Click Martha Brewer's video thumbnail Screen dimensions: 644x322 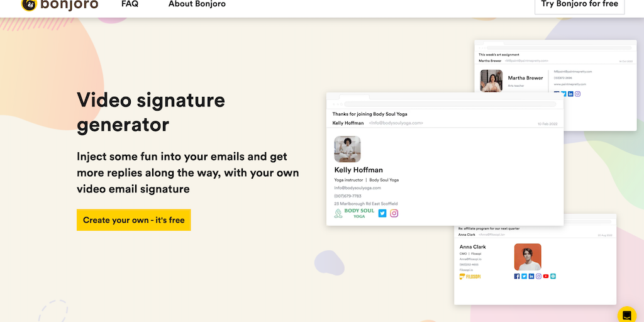tap(491, 81)
